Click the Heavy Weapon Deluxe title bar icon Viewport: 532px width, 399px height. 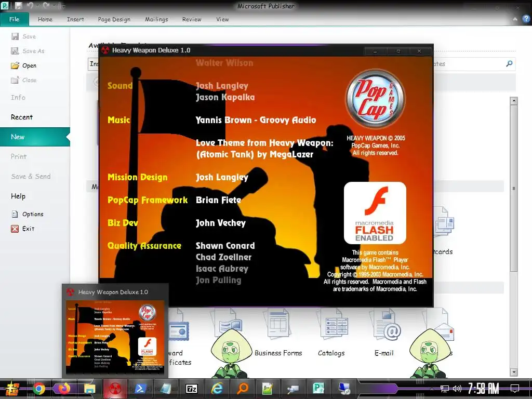coord(105,50)
